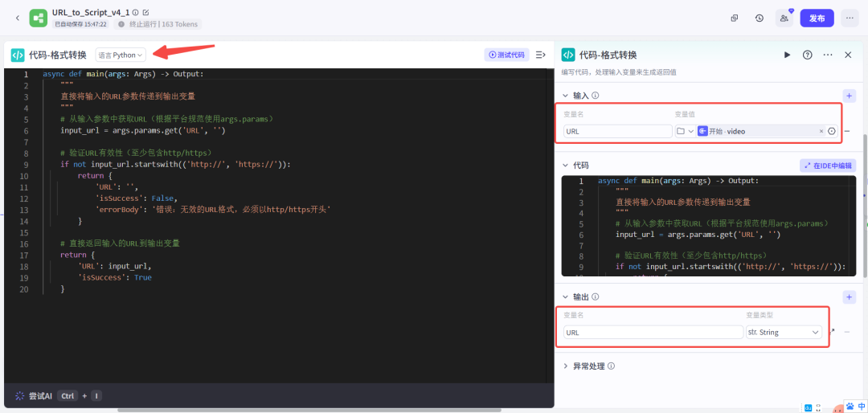The width and height of the screenshot is (868, 413).
Task: Run the code node with play icon
Action: point(787,55)
